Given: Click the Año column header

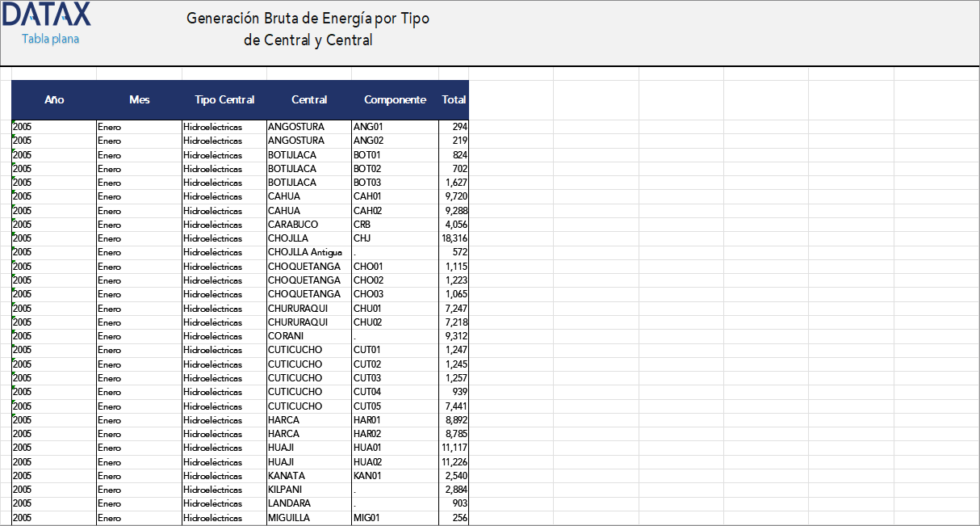Looking at the screenshot, I should tap(54, 100).
